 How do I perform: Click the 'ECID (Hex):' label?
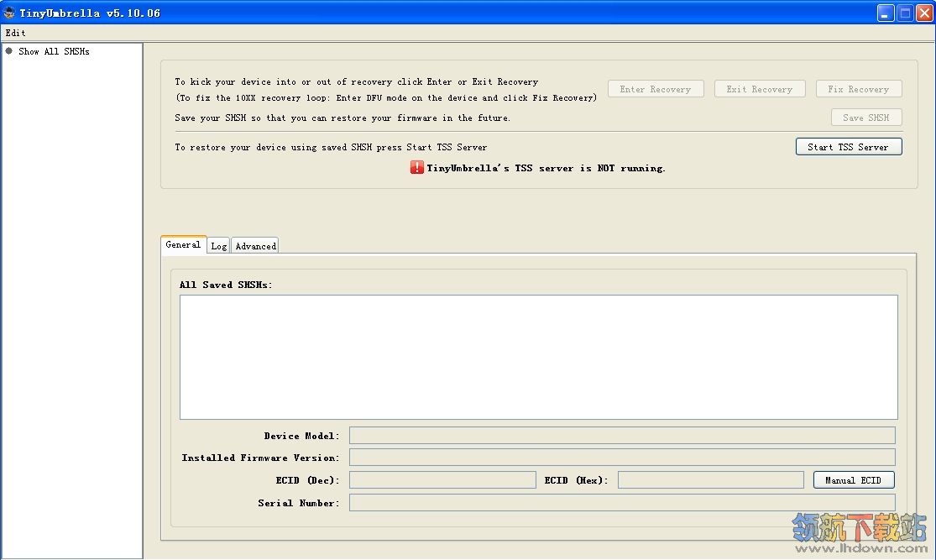576,480
